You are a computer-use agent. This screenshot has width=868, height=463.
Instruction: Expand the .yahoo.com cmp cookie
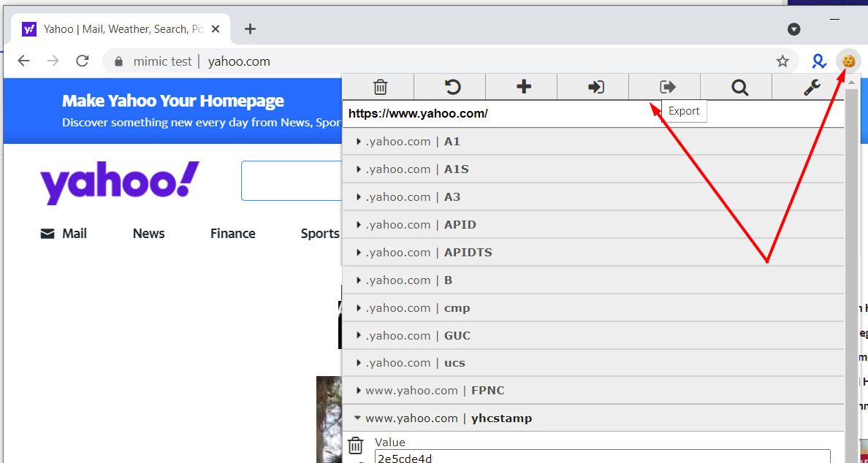pyautogui.click(x=593, y=307)
